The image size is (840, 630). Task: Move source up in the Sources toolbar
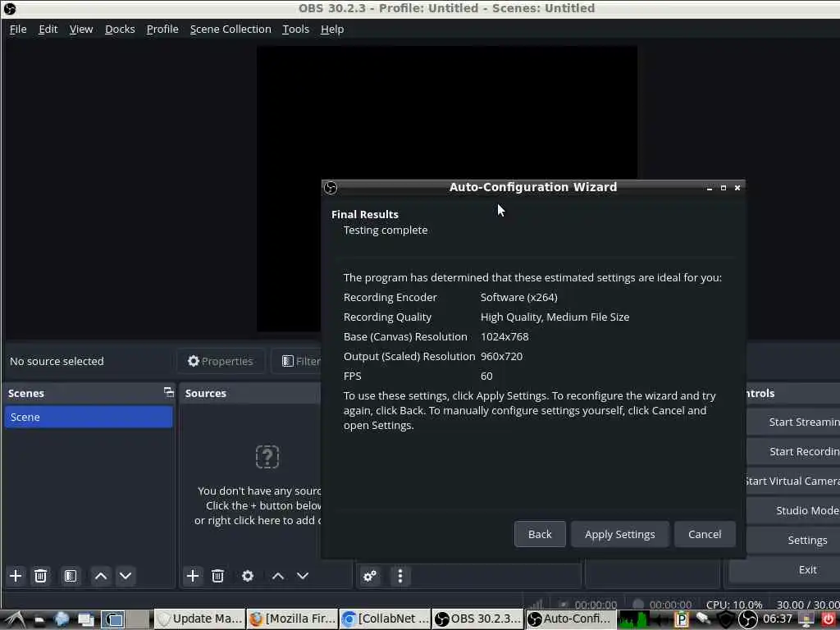(277, 576)
